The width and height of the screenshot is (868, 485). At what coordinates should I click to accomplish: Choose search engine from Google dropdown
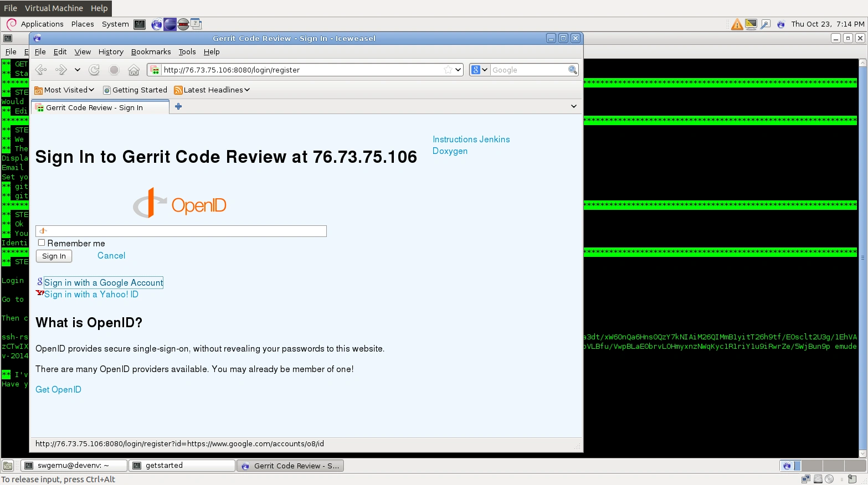coord(480,70)
